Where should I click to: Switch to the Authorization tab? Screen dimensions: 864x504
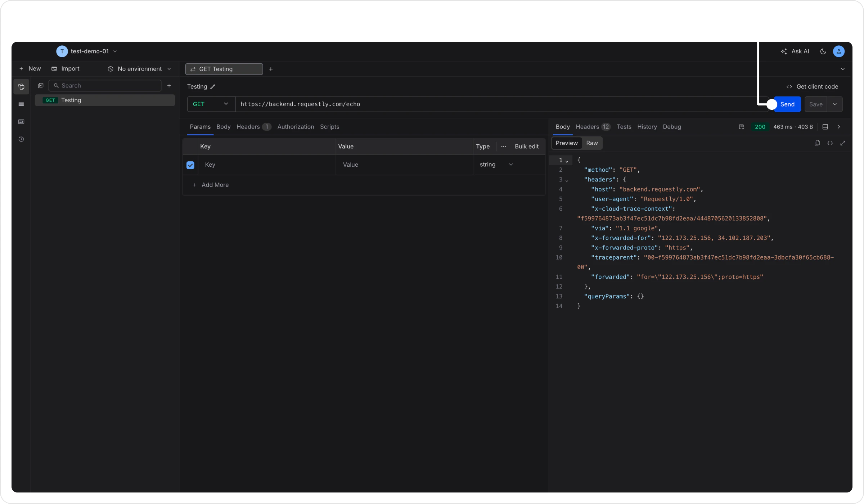[295, 127]
